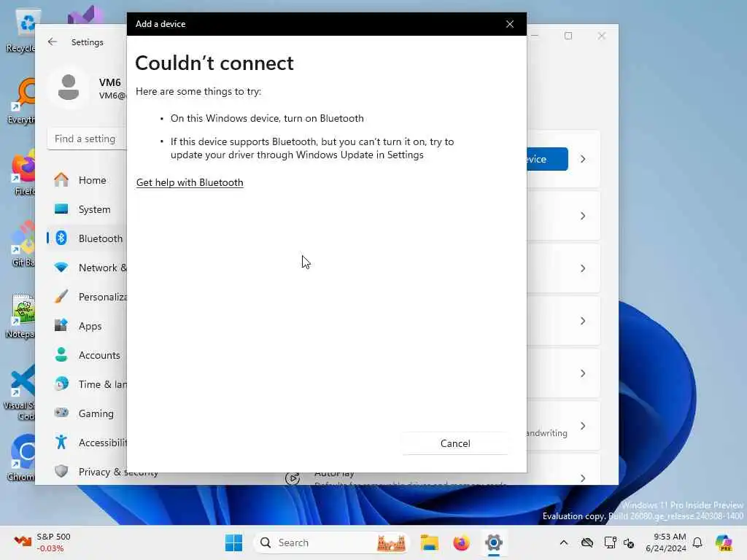Click the Home house icon
The width and height of the screenshot is (747, 560).
click(x=61, y=179)
